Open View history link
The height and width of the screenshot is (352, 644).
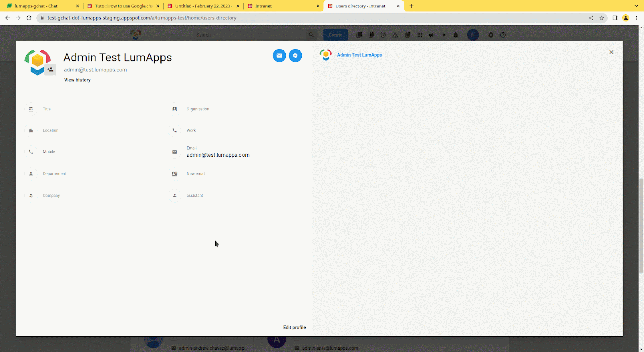click(x=77, y=80)
